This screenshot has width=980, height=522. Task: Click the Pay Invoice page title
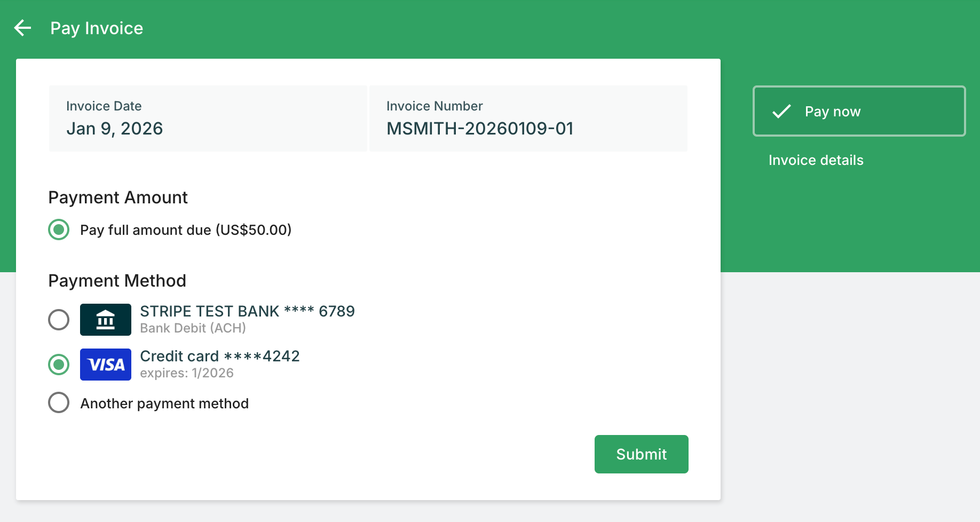(97, 28)
